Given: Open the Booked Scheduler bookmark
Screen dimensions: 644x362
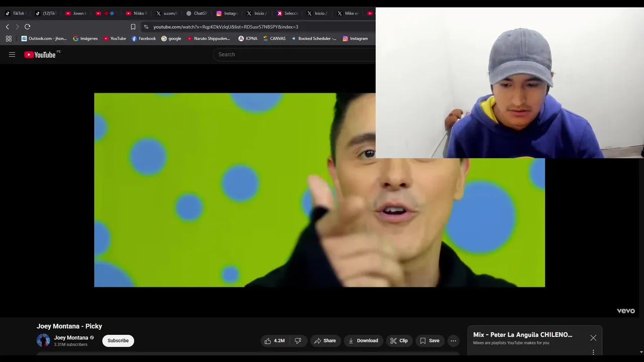Looking at the screenshot, I should [x=314, y=38].
